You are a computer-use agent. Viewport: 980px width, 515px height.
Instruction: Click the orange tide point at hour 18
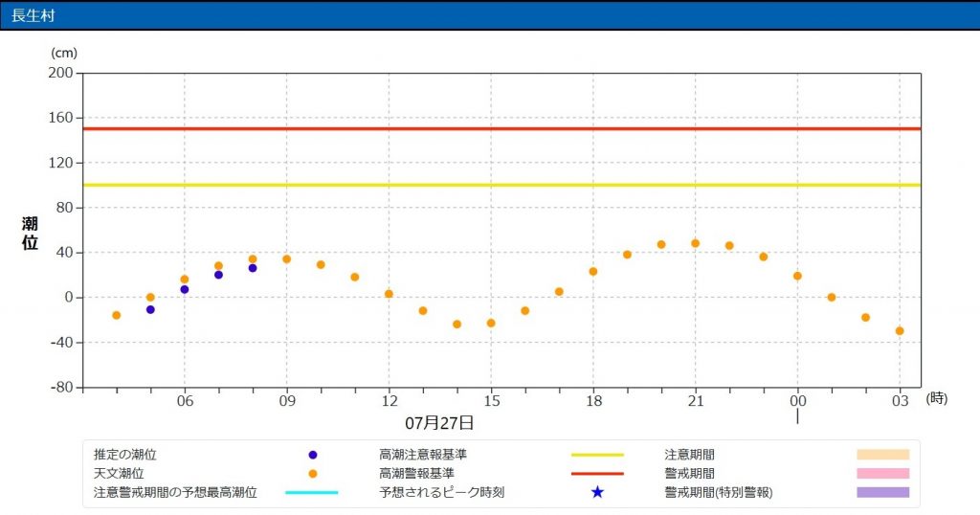click(593, 271)
